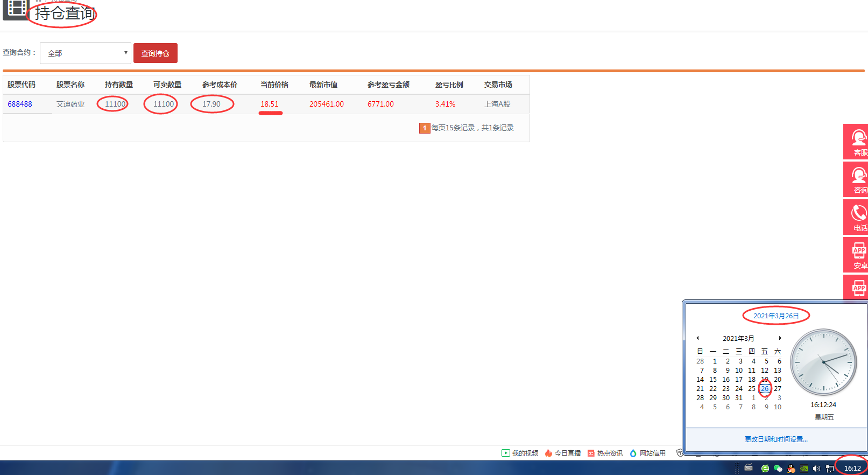Click the 16:12 taskbar clock

pos(852,468)
